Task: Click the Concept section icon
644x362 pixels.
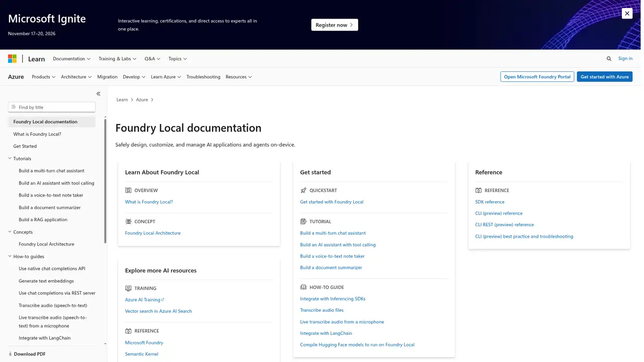Action: 128,222
